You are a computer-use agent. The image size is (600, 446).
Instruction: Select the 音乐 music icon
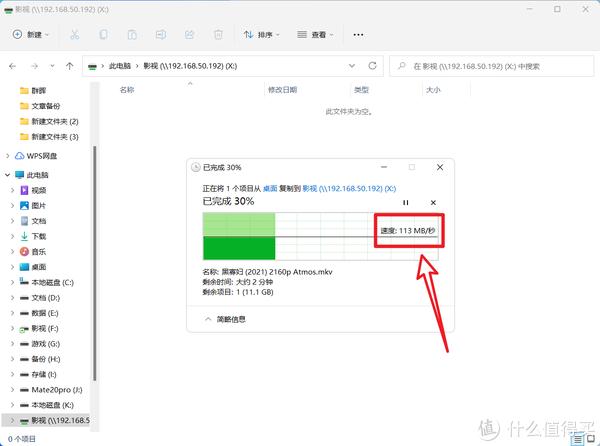tap(24, 251)
